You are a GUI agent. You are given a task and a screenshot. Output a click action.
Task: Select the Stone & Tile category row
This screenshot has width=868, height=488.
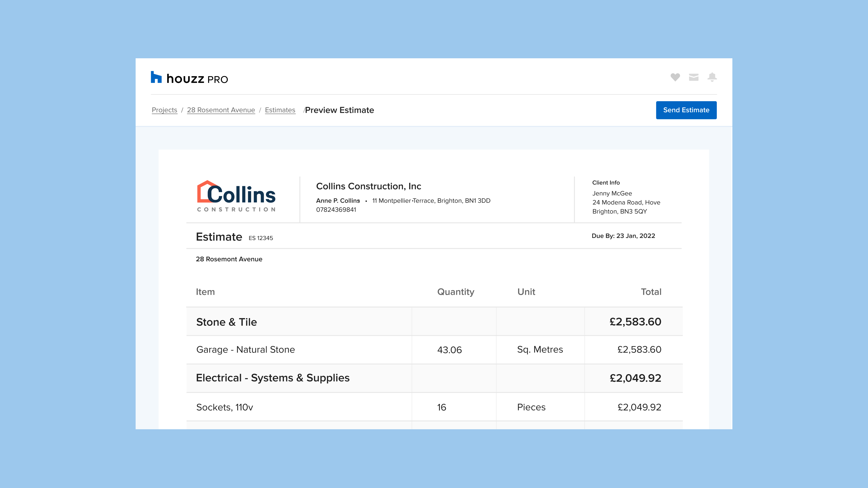(226, 322)
